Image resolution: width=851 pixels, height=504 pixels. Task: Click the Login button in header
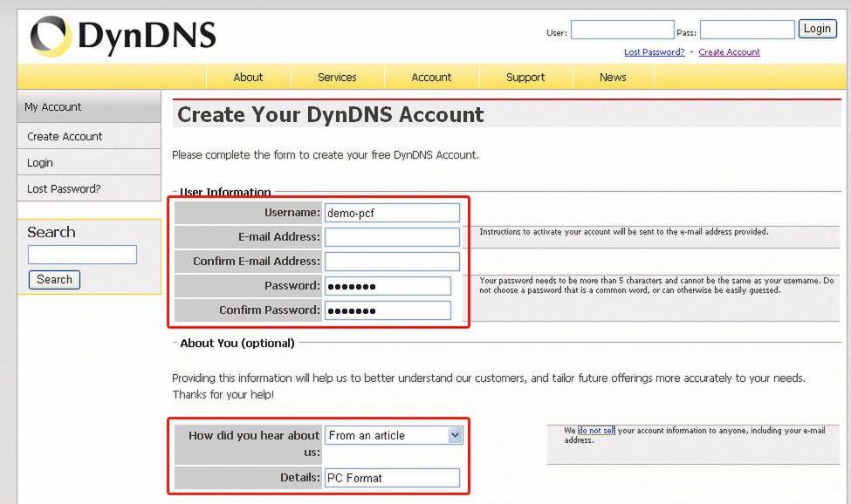click(817, 29)
